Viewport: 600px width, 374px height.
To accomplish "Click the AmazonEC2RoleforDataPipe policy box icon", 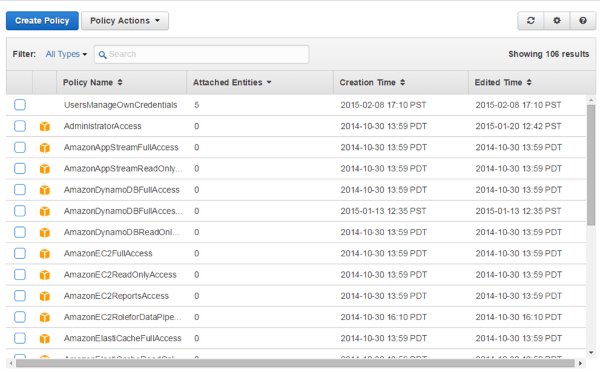I will point(45,317).
